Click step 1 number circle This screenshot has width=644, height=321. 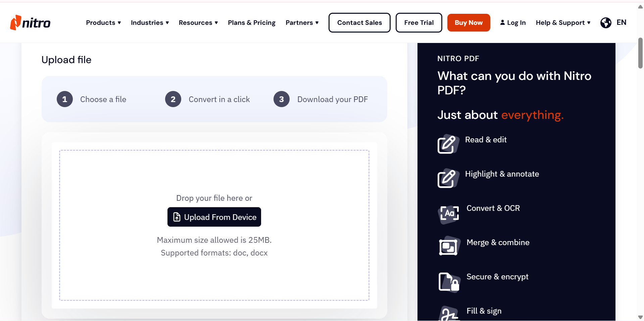(65, 99)
